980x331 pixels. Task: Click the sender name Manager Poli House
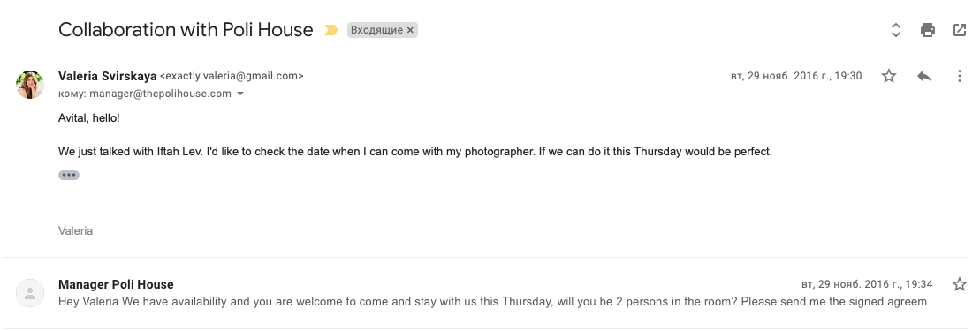coord(116,284)
